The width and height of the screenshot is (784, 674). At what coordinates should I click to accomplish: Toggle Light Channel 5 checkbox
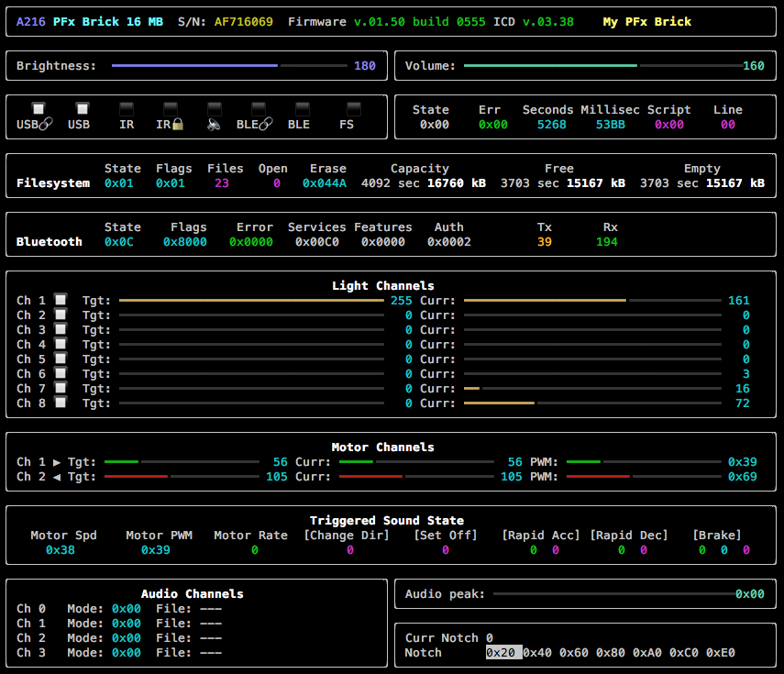pos(61,359)
